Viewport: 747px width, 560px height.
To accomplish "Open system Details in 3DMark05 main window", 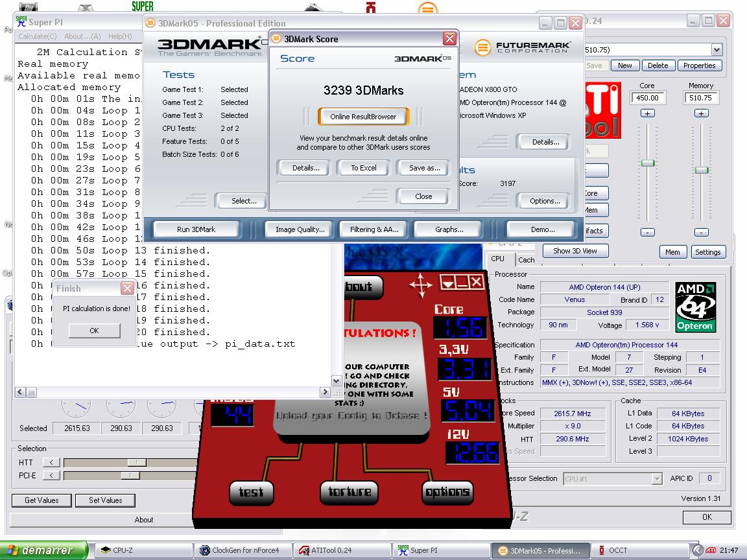I will coord(545,142).
